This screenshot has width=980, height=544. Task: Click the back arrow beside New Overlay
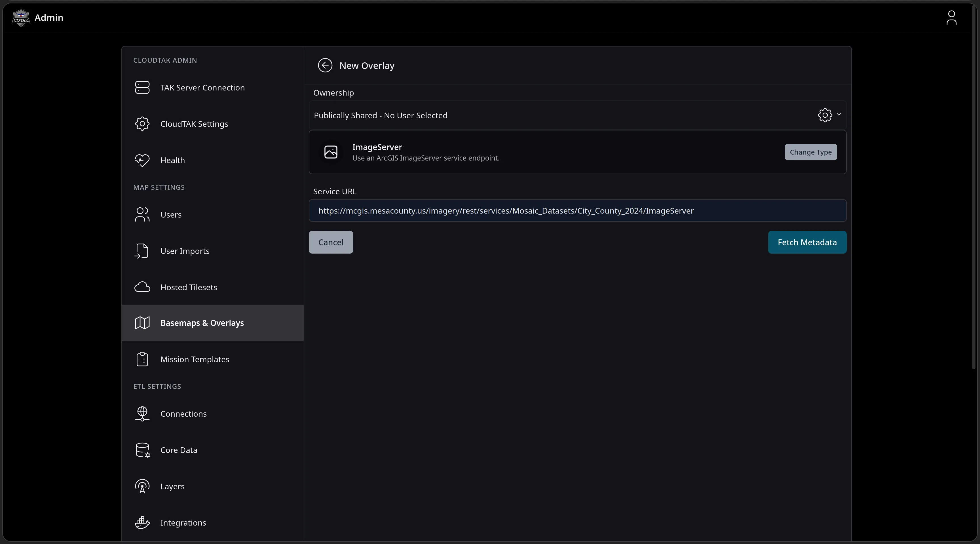325,66
